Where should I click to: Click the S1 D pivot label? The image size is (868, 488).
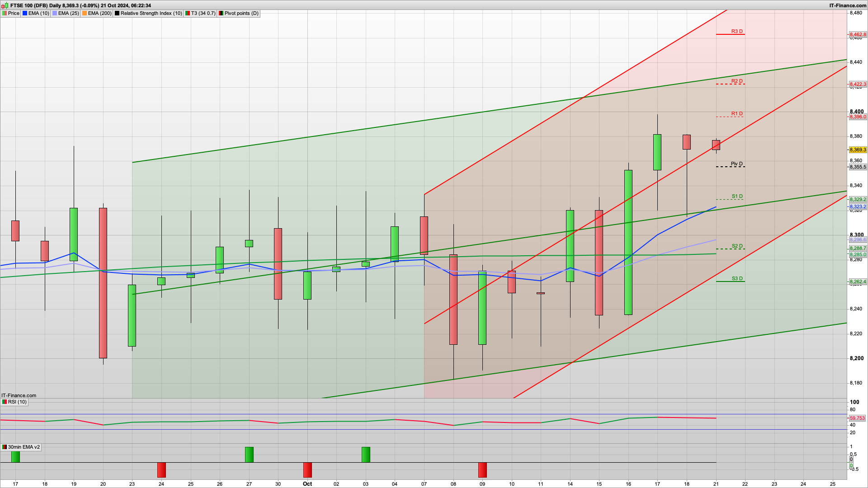[737, 197]
